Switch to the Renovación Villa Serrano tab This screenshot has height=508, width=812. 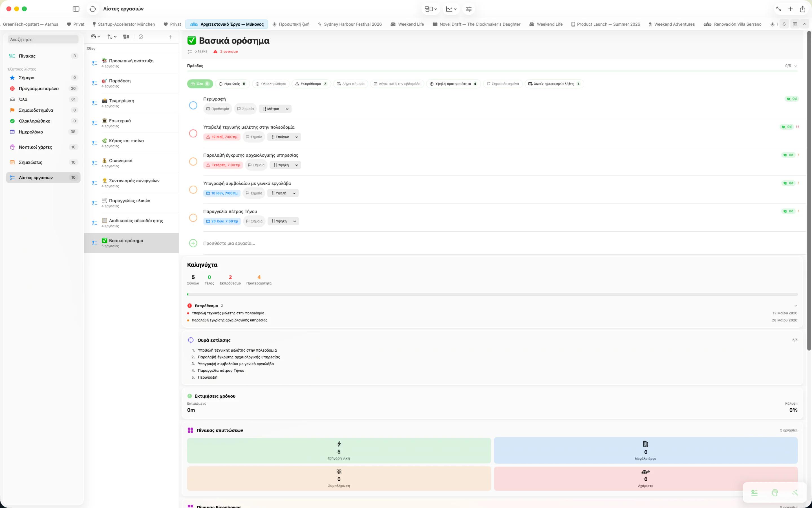click(732, 24)
